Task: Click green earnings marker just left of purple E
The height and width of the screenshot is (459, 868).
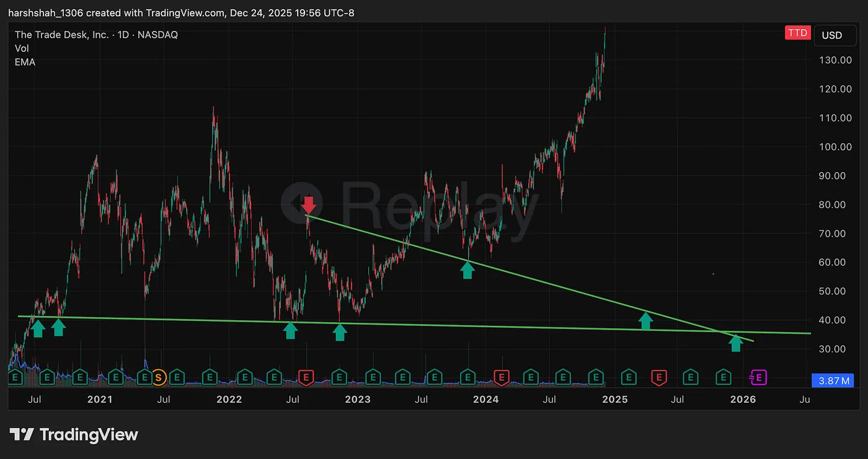Action: [x=723, y=377]
